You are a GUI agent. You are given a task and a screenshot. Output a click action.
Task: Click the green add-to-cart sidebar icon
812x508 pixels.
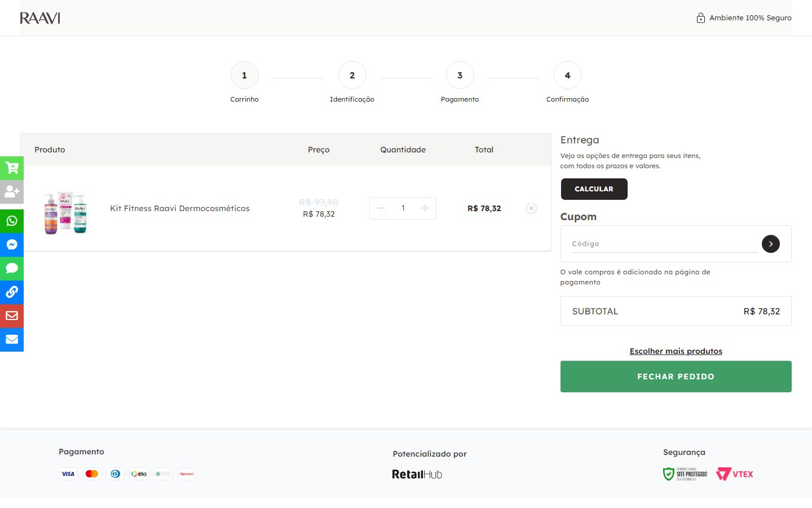coord(12,168)
